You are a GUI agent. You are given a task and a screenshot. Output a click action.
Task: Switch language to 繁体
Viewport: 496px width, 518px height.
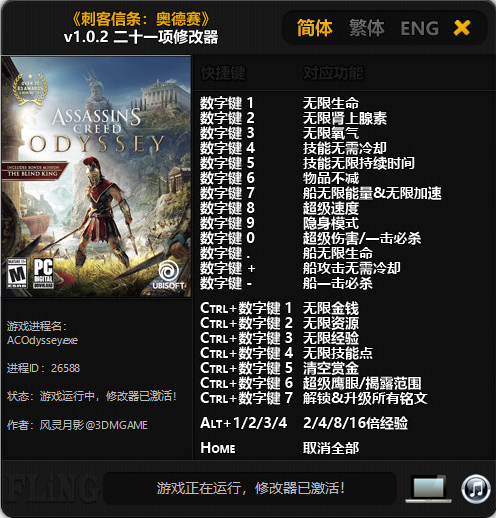pos(367,28)
